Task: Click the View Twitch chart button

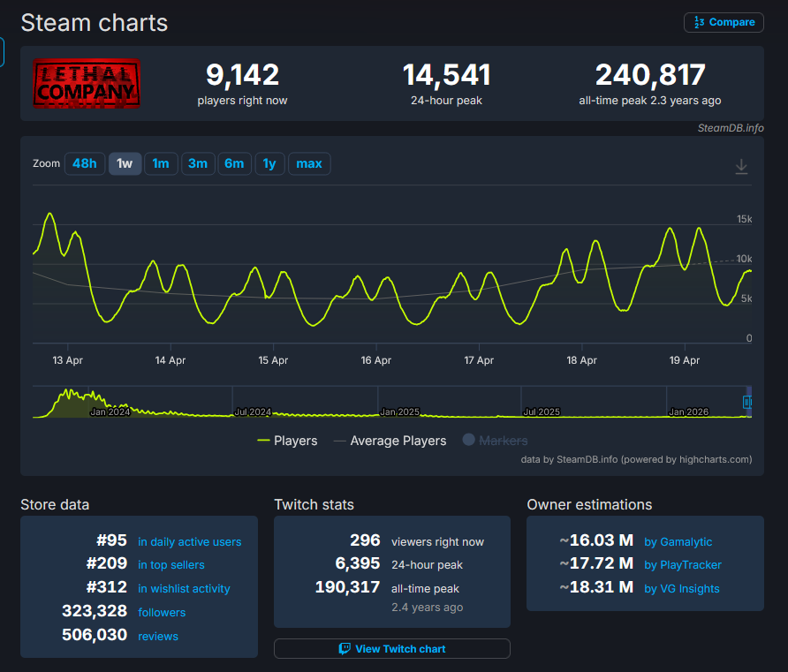Action: pyautogui.click(x=392, y=648)
